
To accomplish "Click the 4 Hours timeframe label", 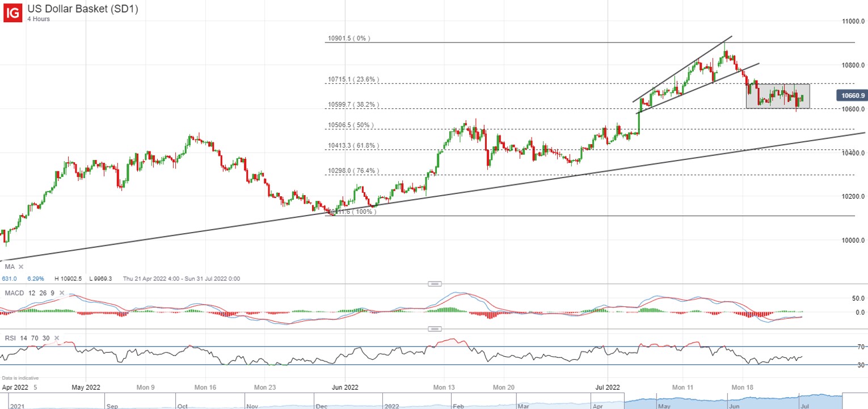I will (39, 19).
